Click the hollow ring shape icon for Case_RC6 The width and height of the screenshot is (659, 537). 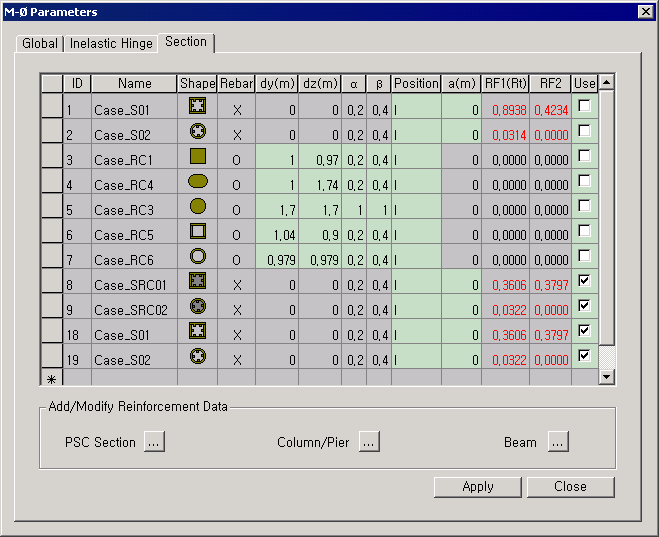197,256
